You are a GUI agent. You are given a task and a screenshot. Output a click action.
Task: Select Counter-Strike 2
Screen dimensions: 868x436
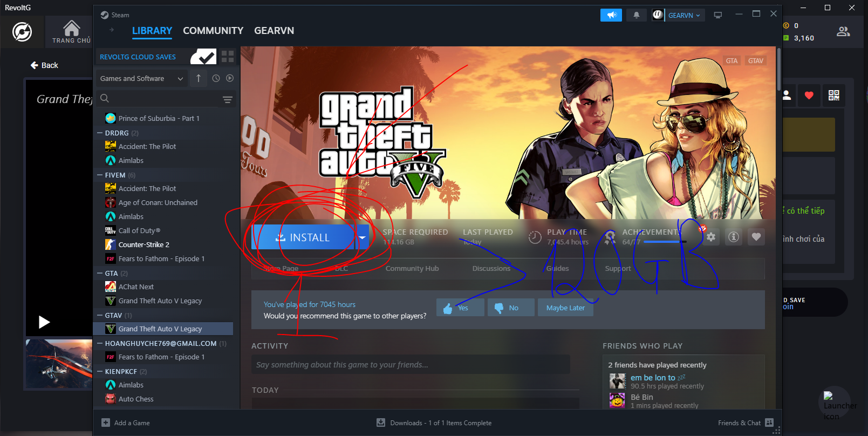[143, 244]
